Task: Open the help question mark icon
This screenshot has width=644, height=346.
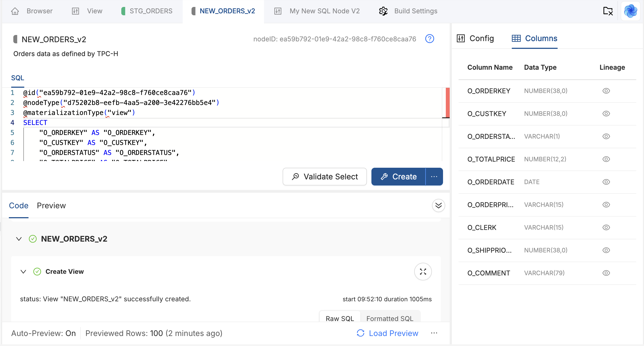Action: (x=429, y=39)
